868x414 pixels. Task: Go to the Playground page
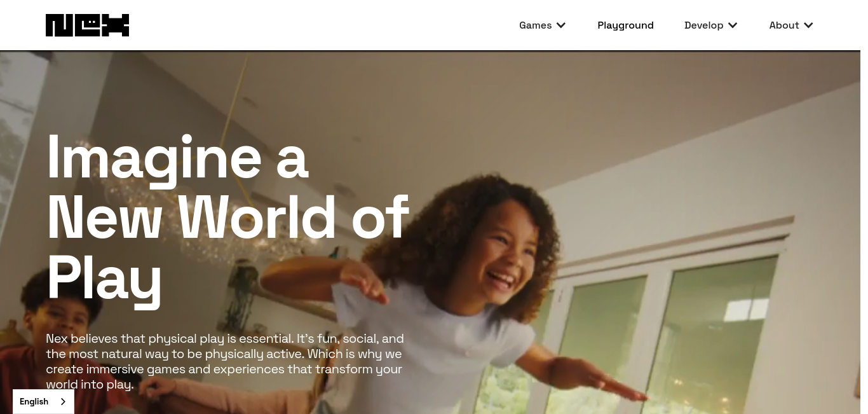pos(625,25)
